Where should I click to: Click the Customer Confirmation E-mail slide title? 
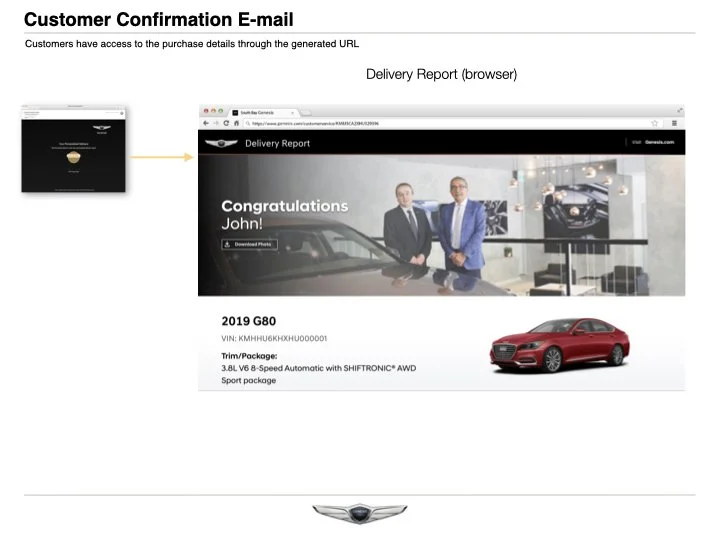click(158, 19)
